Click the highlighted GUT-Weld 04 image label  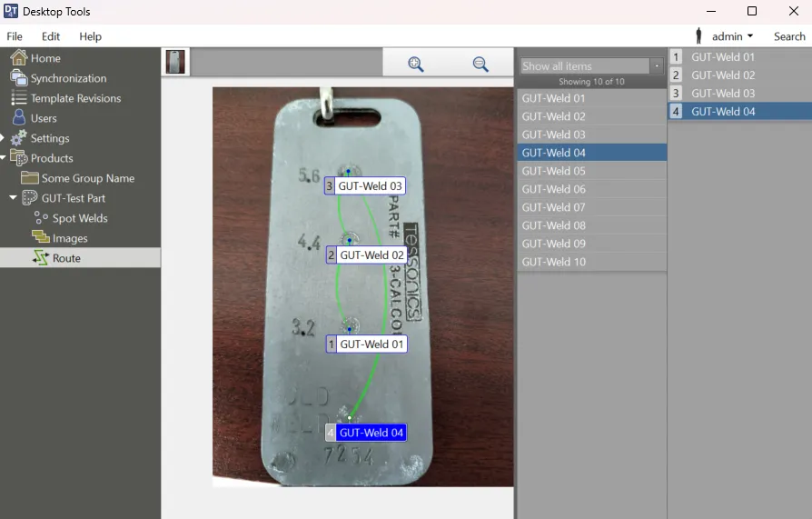pyautogui.click(x=366, y=433)
